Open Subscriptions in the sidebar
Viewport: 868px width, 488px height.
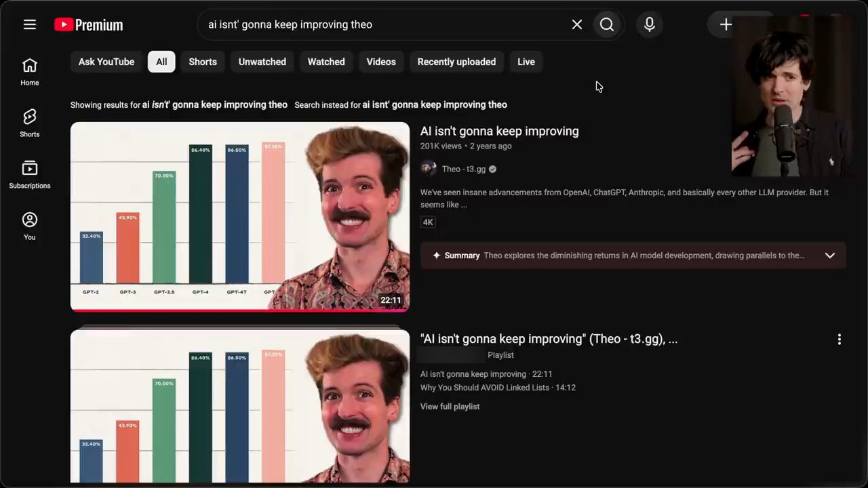coord(29,175)
